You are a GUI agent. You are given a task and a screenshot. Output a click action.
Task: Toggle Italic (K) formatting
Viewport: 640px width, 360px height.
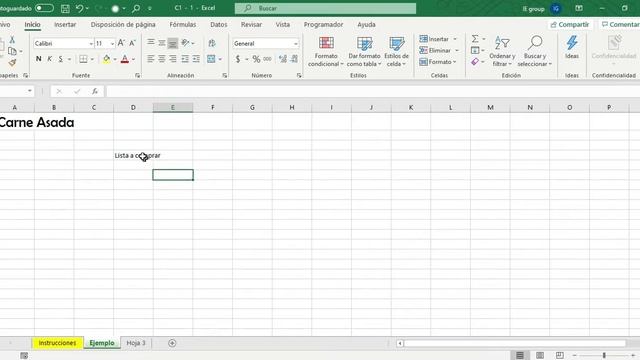coord(49,59)
